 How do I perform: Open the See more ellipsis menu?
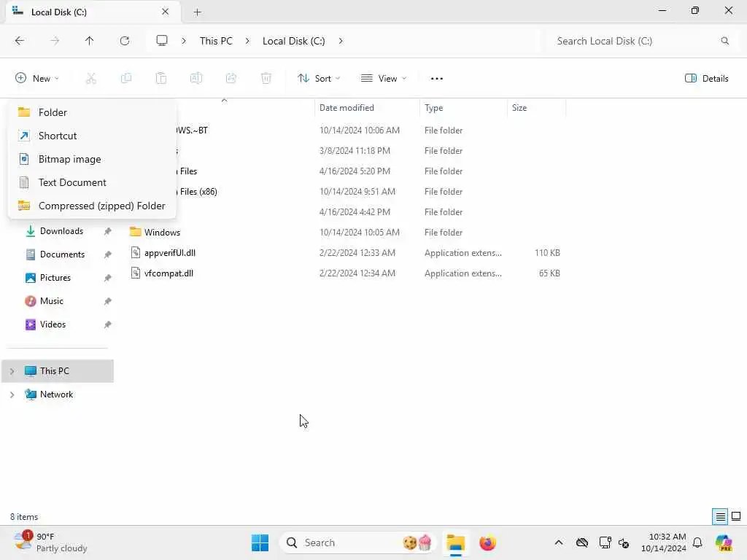437,79
